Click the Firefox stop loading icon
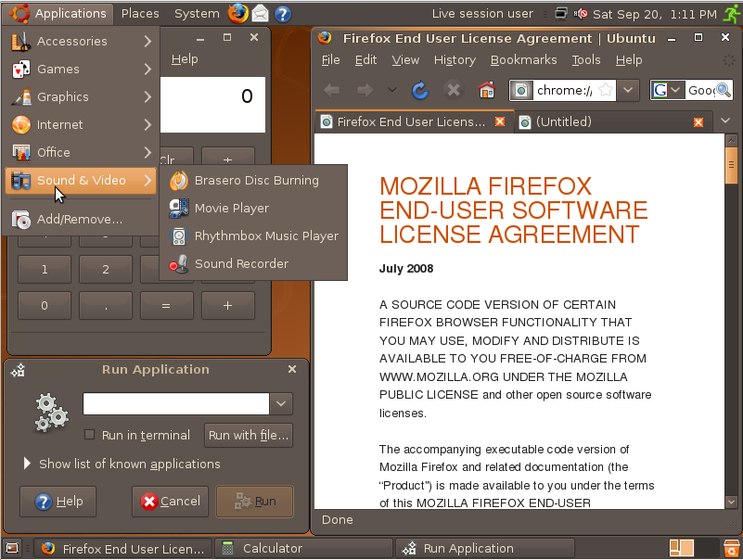 [x=454, y=90]
